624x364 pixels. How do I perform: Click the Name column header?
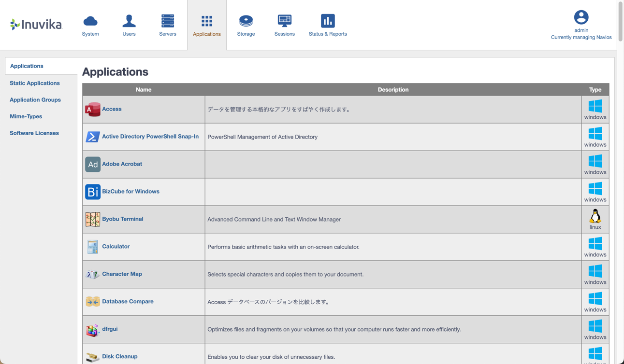pyautogui.click(x=144, y=90)
